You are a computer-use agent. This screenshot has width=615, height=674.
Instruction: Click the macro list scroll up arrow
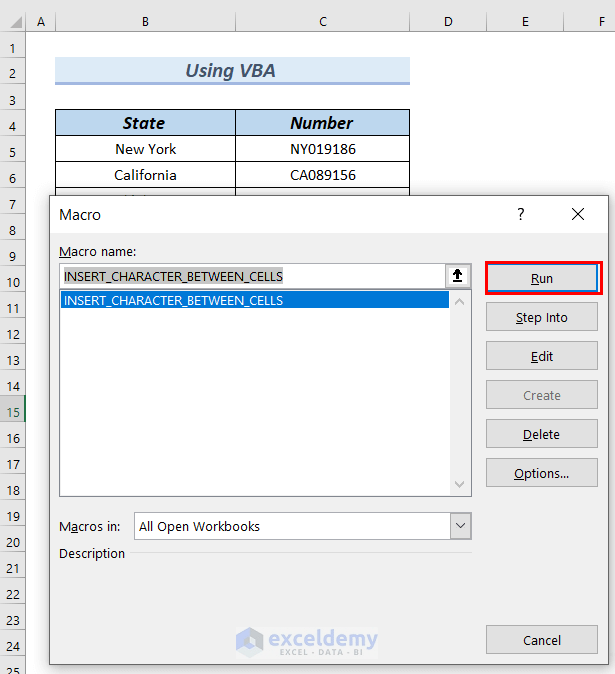point(459,302)
